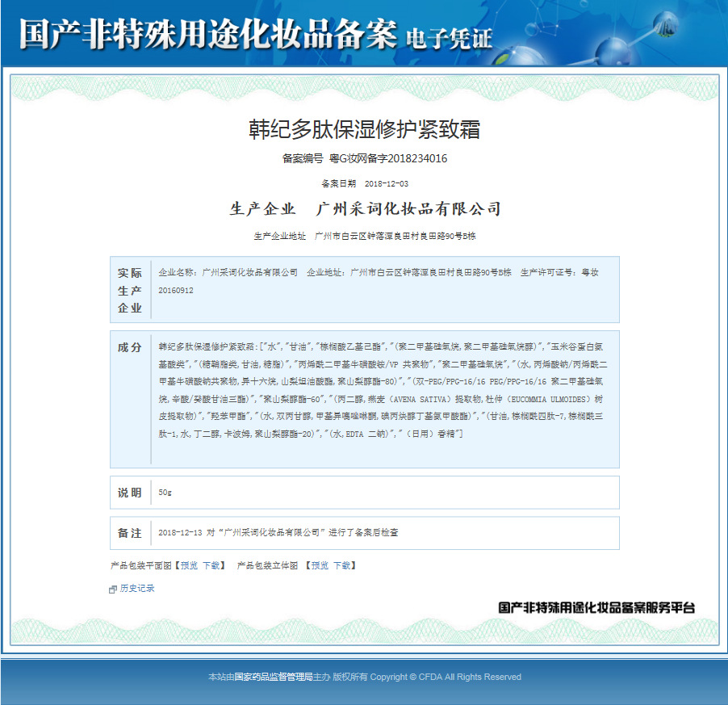Click the 产品包装立体图 label
The image size is (728, 705).
(267, 565)
